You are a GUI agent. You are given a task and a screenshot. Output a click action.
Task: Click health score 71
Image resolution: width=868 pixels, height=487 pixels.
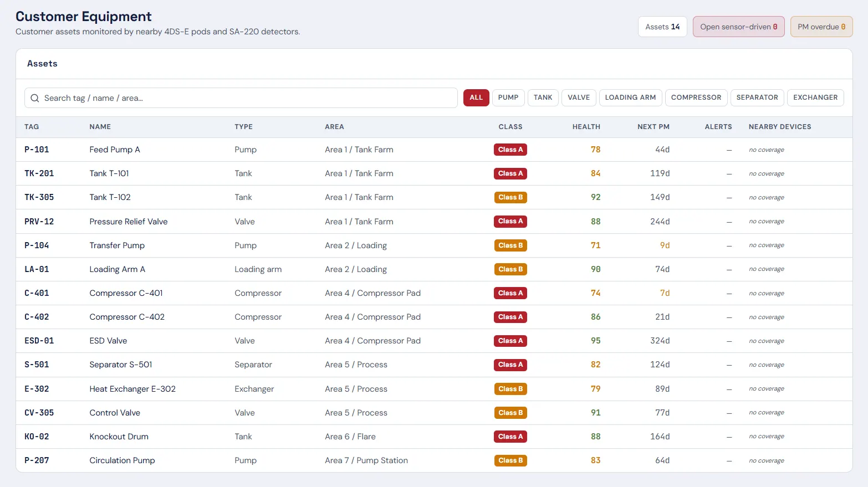(596, 245)
